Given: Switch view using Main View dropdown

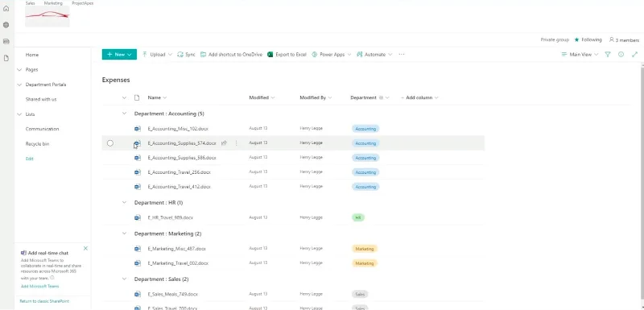Looking at the screenshot, I should 580,54.
